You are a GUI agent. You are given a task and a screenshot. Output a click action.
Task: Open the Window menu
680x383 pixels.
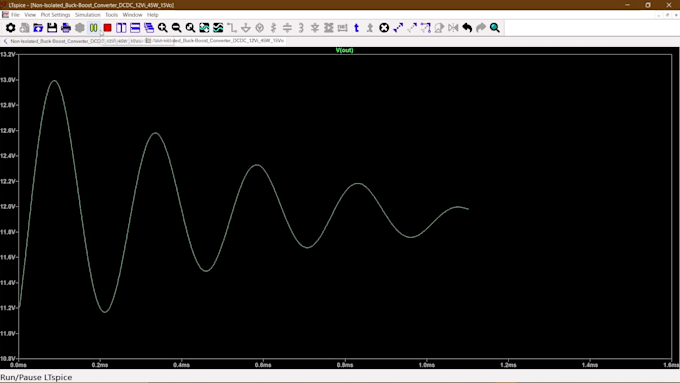[132, 15]
